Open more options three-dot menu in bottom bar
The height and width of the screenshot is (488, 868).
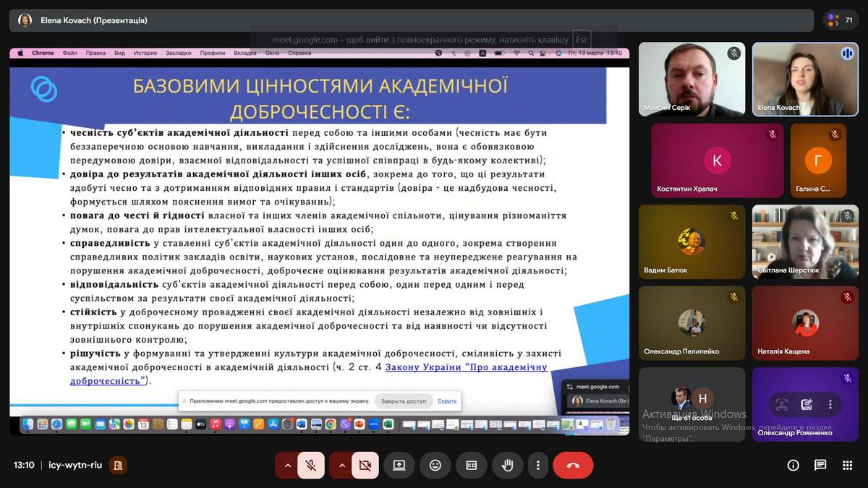537,465
